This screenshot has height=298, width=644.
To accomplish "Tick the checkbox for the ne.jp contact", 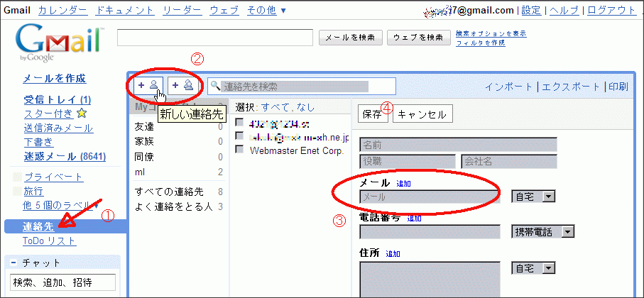I will [x=239, y=136].
